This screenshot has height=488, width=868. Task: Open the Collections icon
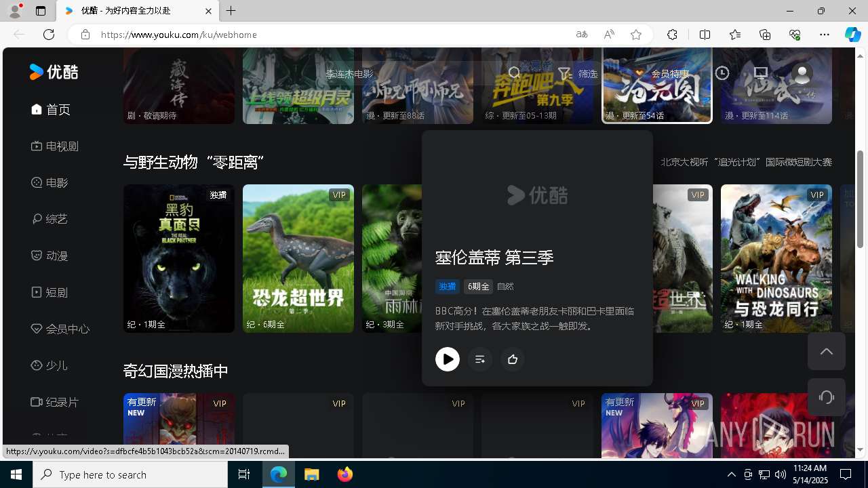click(765, 35)
